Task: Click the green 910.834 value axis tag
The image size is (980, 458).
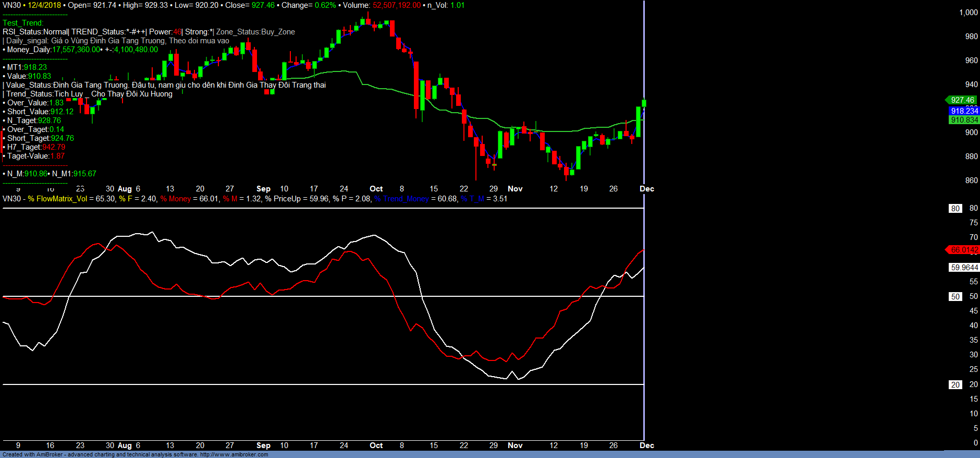Action: 964,120
